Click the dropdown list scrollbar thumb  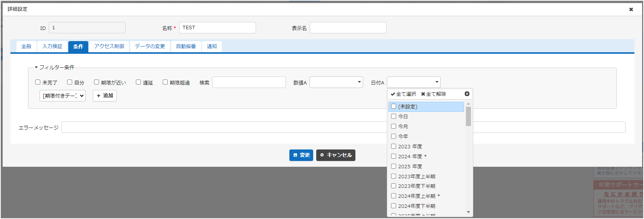pos(468,116)
